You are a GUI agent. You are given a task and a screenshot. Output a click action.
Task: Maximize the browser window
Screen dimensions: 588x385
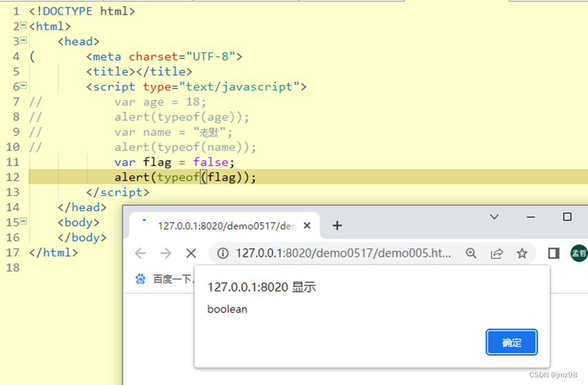567,217
